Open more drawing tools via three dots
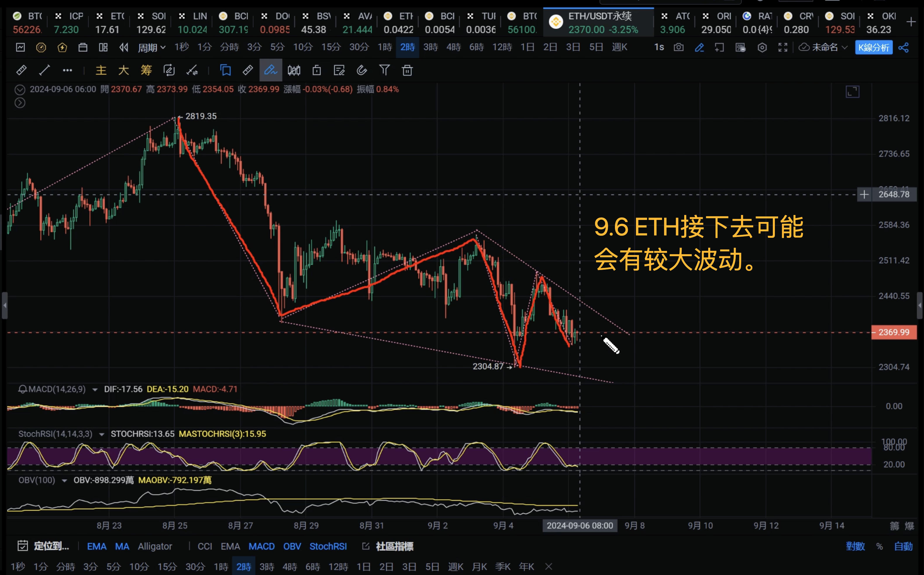 point(67,70)
